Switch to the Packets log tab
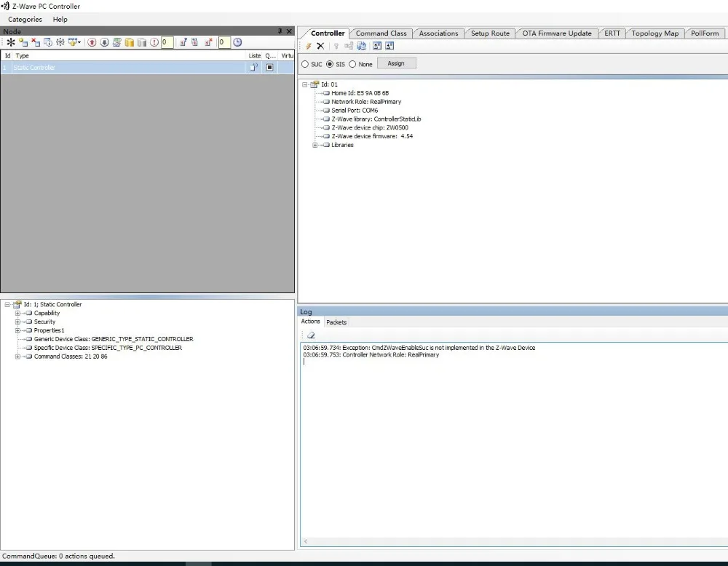 [x=336, y=322]
